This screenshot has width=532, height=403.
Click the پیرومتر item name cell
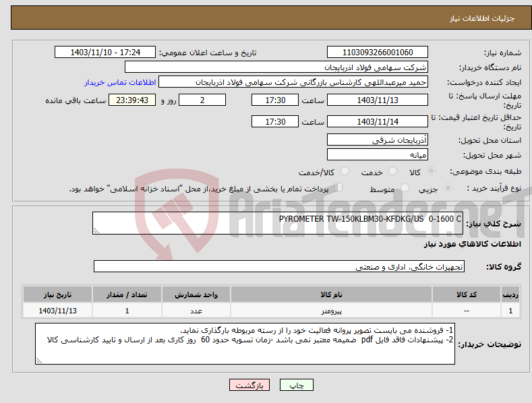coord(331,311)
